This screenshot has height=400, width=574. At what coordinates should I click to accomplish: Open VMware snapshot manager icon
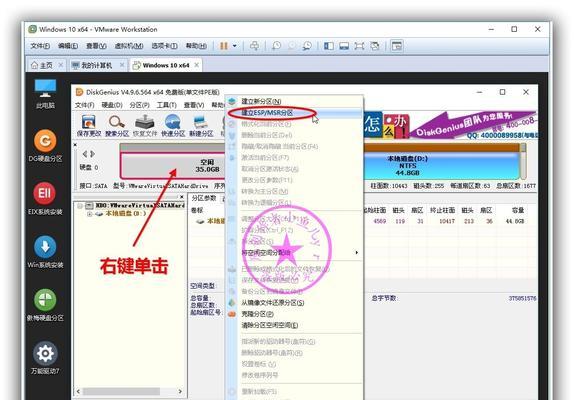(307, 46)
